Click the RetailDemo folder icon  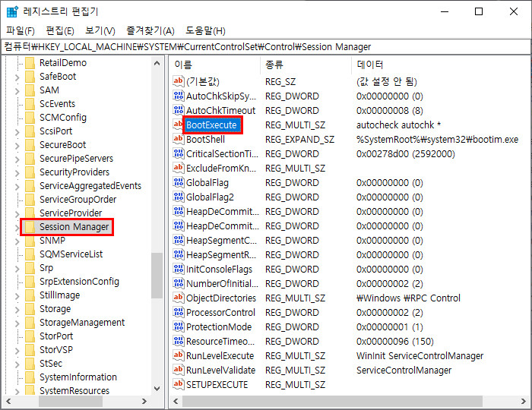(30, 63)
